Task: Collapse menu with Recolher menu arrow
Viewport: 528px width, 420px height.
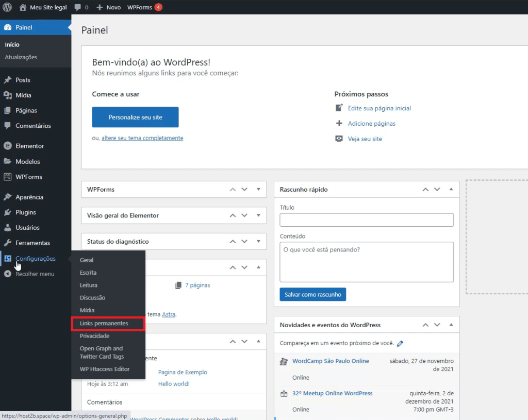Action: click(8, 274)
